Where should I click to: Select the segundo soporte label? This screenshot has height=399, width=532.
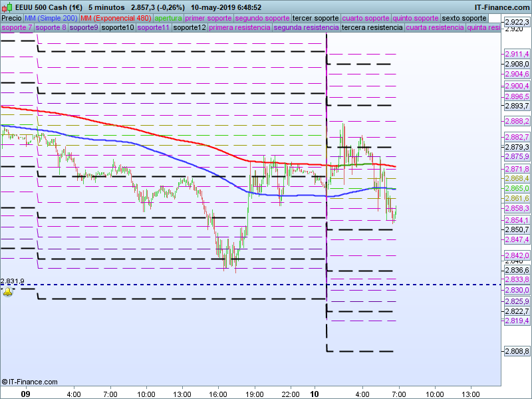[x=262, y=19]
